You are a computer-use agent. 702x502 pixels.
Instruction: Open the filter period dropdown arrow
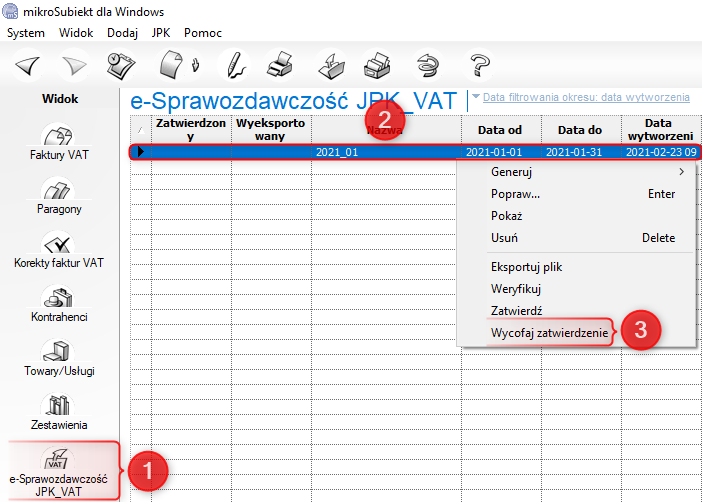point(476,96)
